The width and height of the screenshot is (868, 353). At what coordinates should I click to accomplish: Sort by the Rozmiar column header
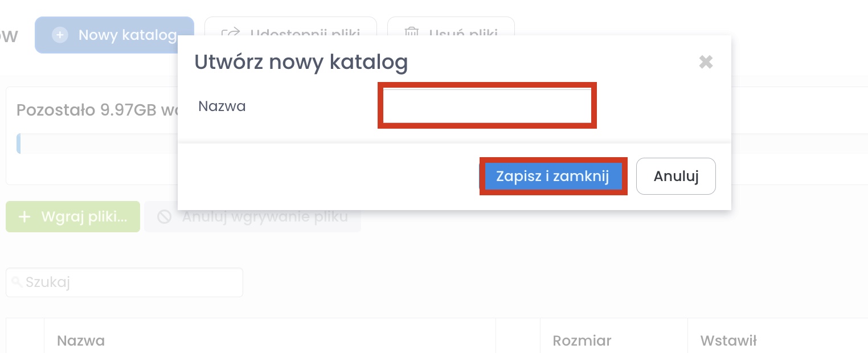(582, 340)
